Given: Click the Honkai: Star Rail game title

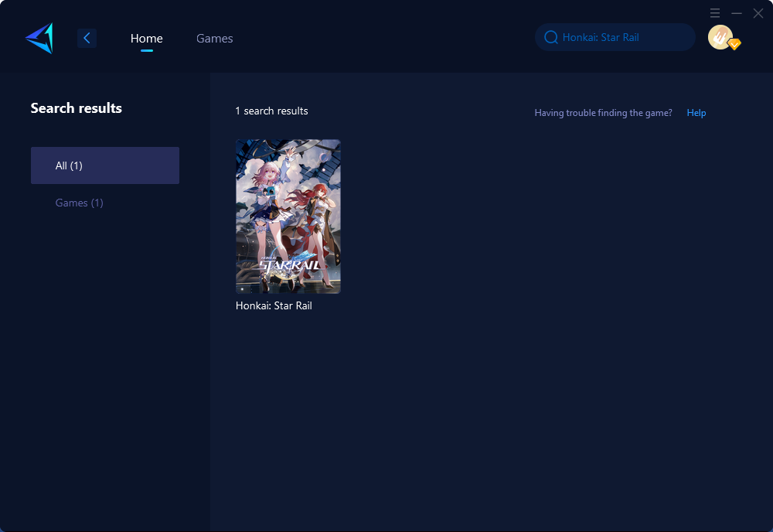Looking at the screenshot, I should [x=274, y=305].
